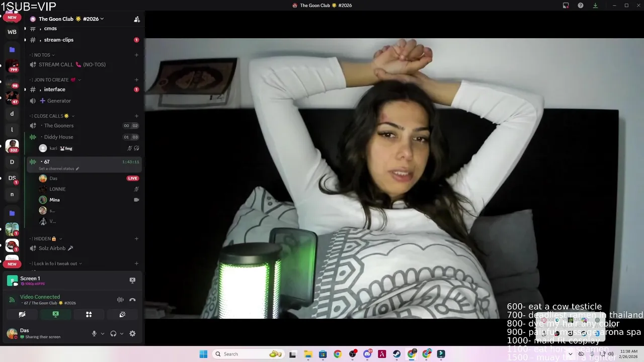Toggle noise suppression waveform icon
Image resolution: width=644 pixels, height=362 pixels.
coord(120,300)
